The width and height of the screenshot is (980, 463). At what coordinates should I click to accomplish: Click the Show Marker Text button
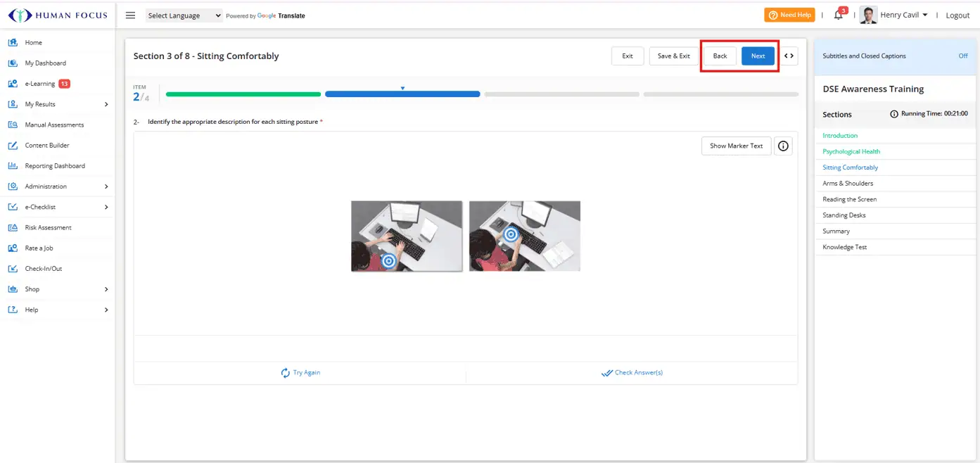(x=736, y=146)
